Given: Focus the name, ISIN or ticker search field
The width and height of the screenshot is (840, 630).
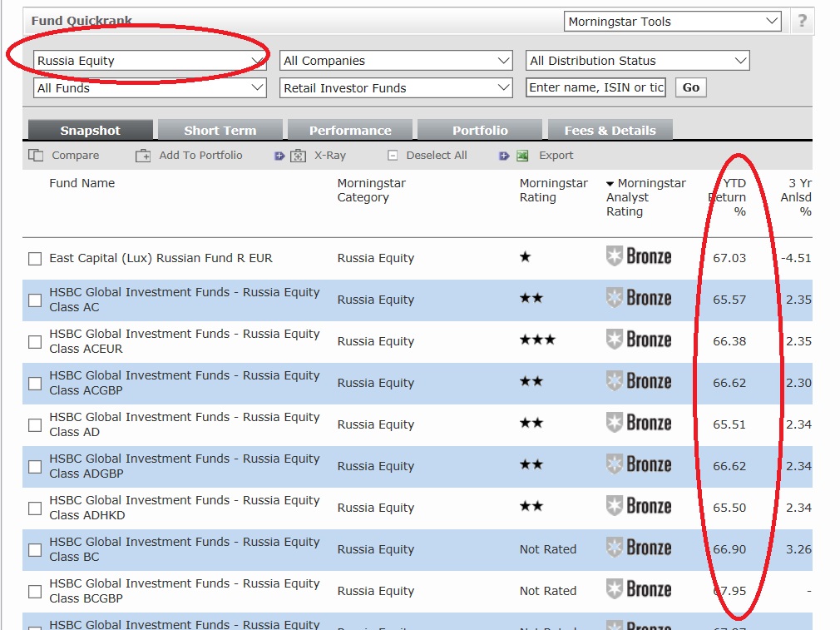Looking at the screenshot, I should click(595, 87).
